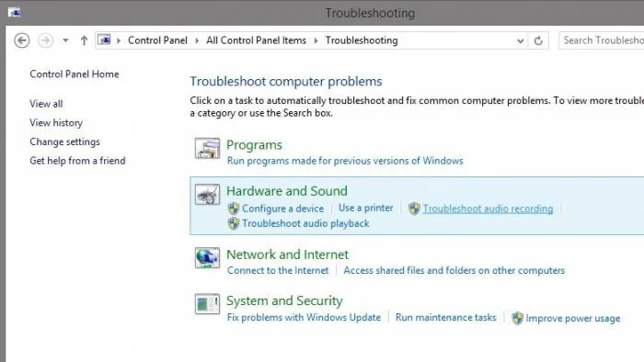Go back with the Back arrow button

tap(22, 40)
